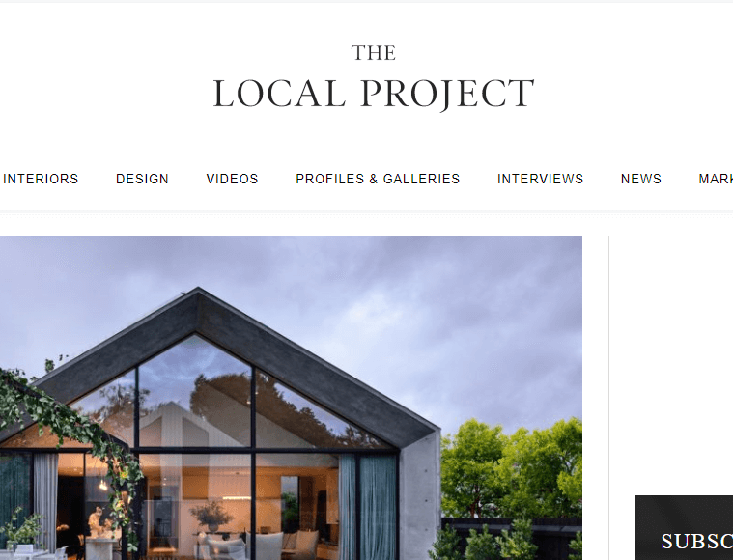Open The Local Project homepage logo

click(x=373, y=78)
